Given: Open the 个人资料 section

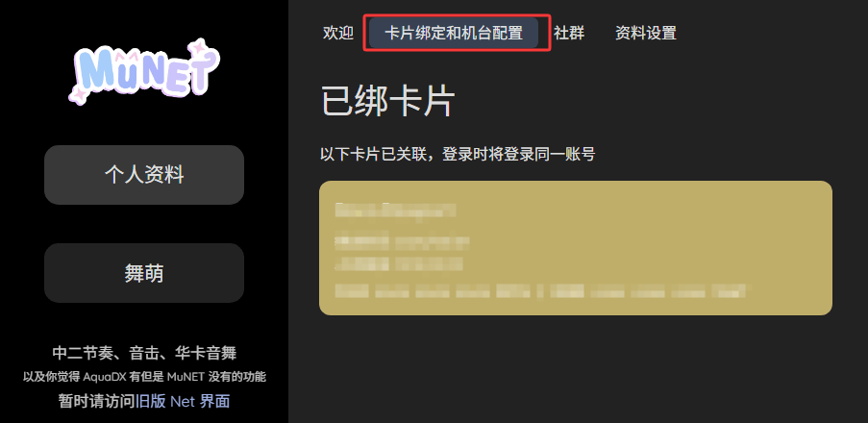Looking at the screenshot, I should pos(144,175).
